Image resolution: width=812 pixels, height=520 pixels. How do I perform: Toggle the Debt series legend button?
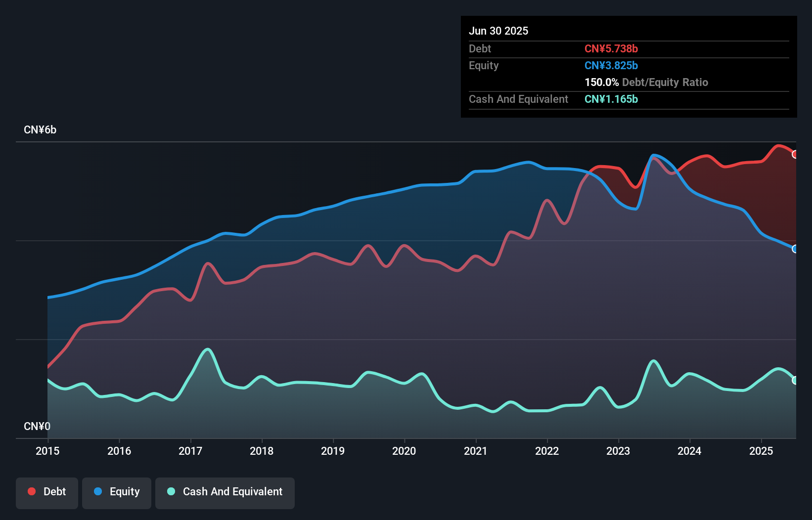[x=47, y=493]
